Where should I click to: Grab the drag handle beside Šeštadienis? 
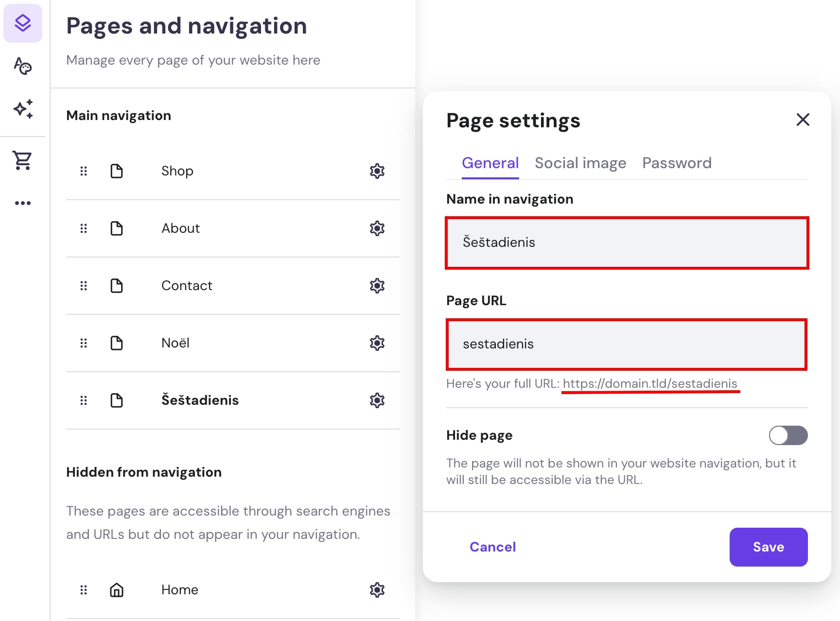(x=83, y=400)
